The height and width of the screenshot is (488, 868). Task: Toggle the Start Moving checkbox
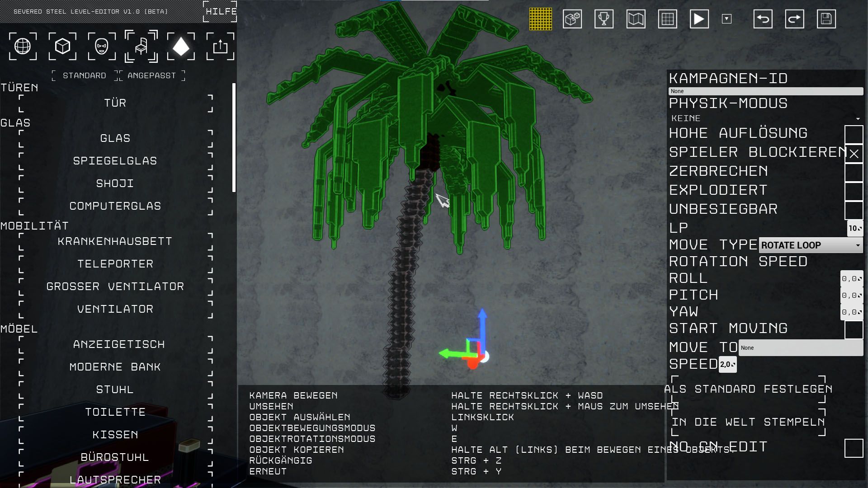coord(854,329)
